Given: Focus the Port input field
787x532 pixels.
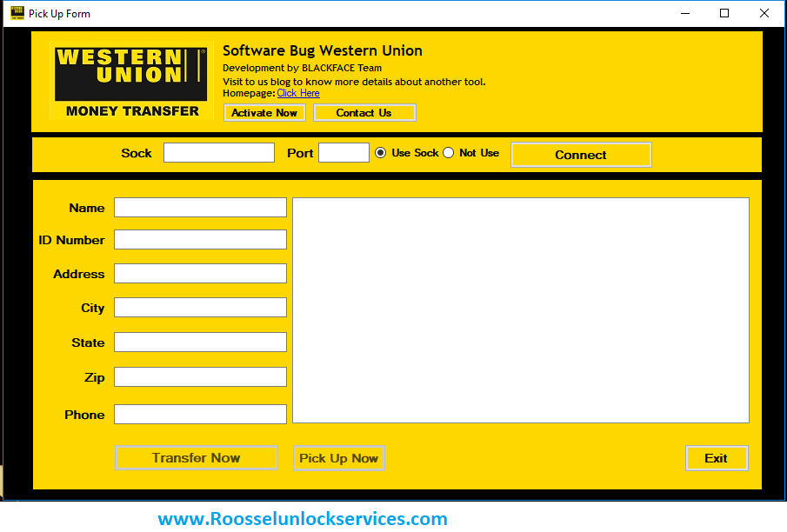Looking at the screenshot, I should (x=343, y=153).
